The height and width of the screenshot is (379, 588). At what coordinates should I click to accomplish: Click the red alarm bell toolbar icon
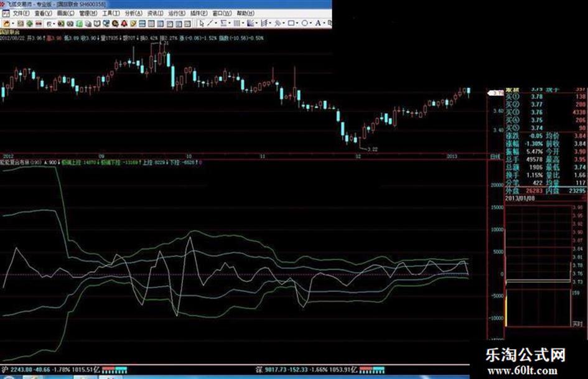(124, 24)
